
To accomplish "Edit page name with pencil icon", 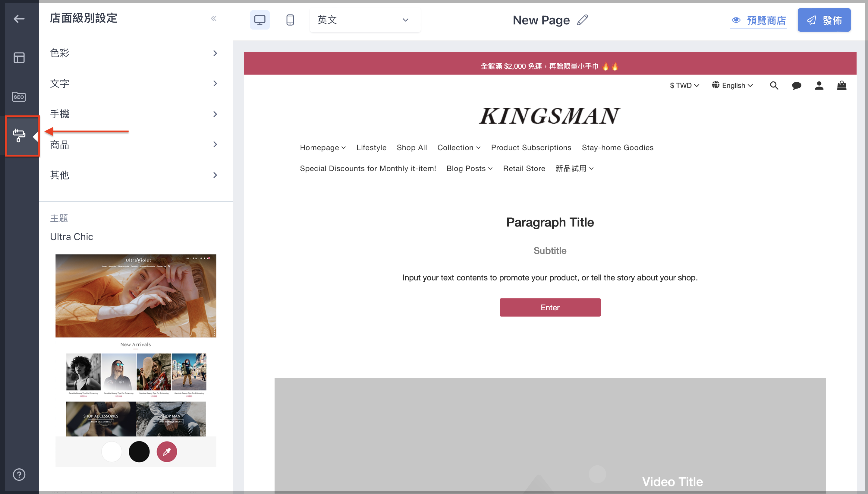I will (582, 20).
